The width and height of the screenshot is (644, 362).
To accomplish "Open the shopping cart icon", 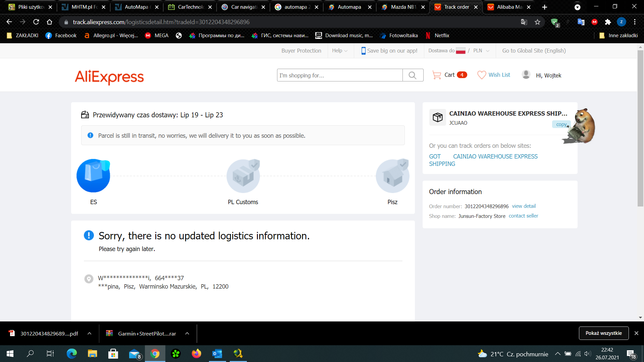I will pyautogui.click(x=436, y=75).
